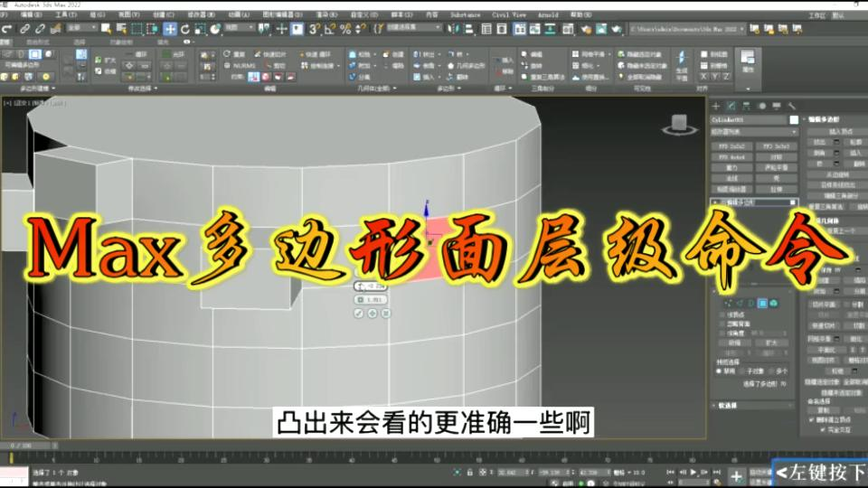Image resolution: width=868 pixels, height=488 pixels.
Task: Activate the Select Object tool
Action: (x=106, y=29)
